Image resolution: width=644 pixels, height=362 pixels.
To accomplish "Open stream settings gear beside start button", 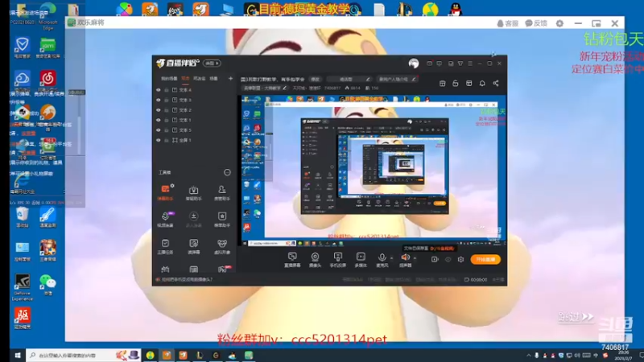I will click(x=460, y=259).
